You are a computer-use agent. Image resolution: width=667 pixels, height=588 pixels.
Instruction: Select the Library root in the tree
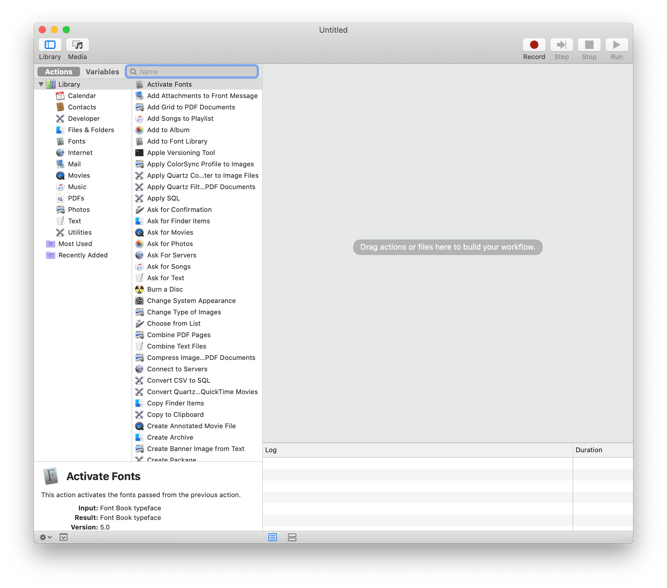(69, 84)
